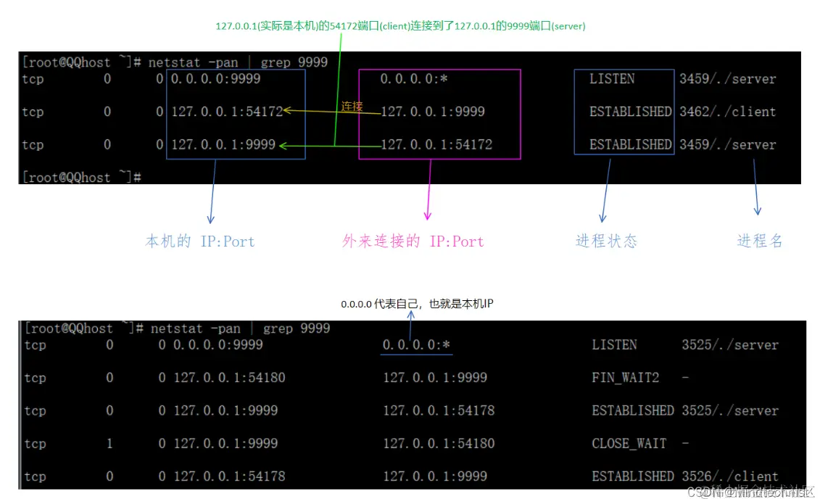
Task: Select the CLOSE_WAIT status text
Action: click(629, 443)
